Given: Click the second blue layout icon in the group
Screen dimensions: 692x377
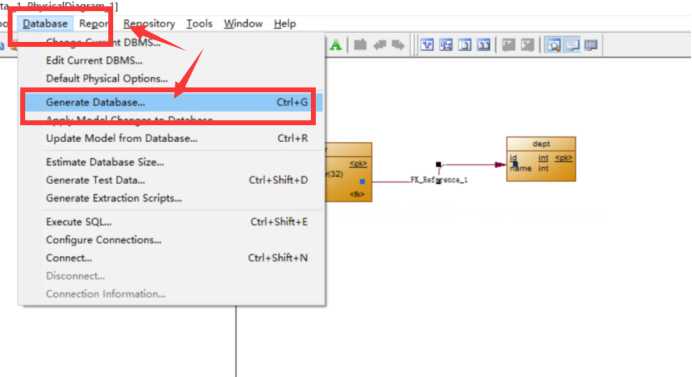Looking at the screenshot, I should [446, 45].
